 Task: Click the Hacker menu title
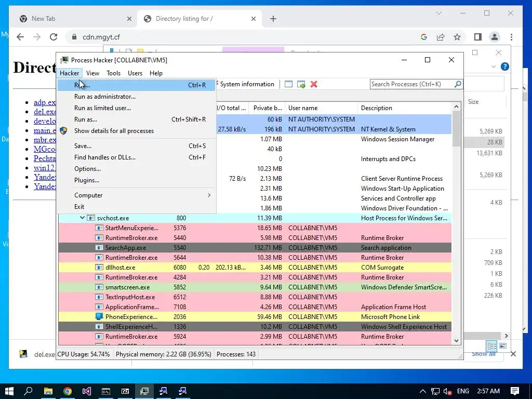[x=70, y=73]
